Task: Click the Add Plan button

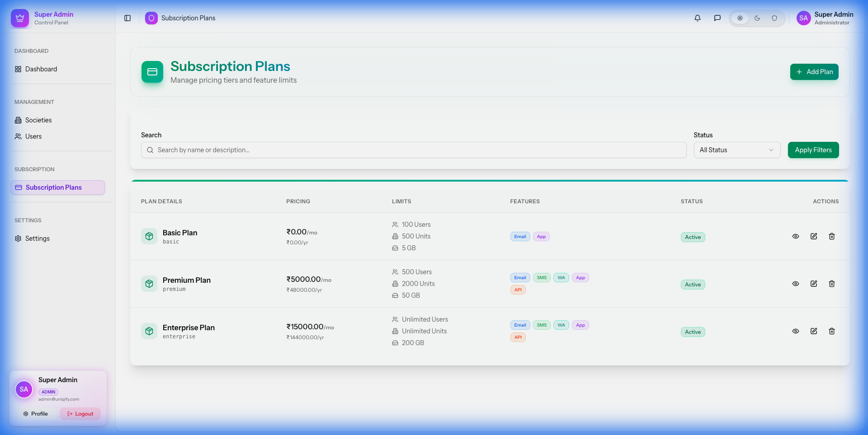Action: pyautogui.click(x=814, y=72)
